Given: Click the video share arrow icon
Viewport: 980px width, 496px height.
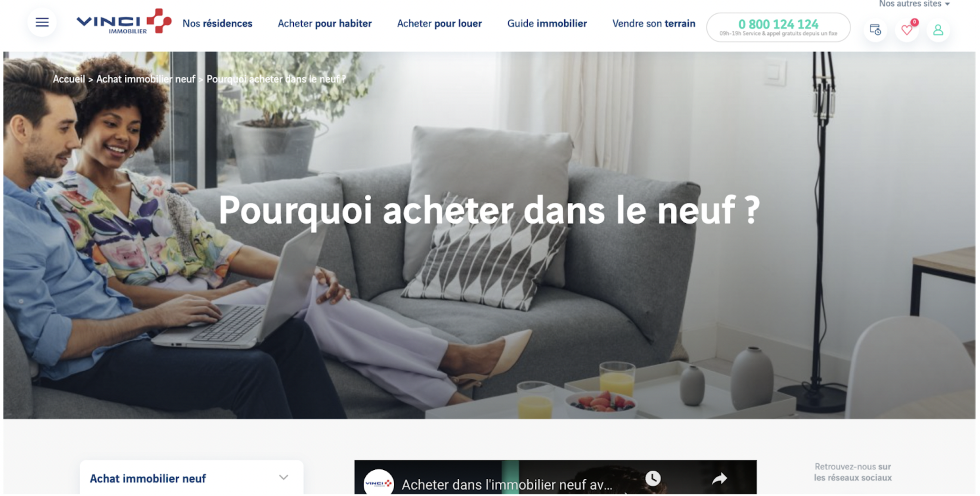Looking at the screenshot, I should click(719, 478).
